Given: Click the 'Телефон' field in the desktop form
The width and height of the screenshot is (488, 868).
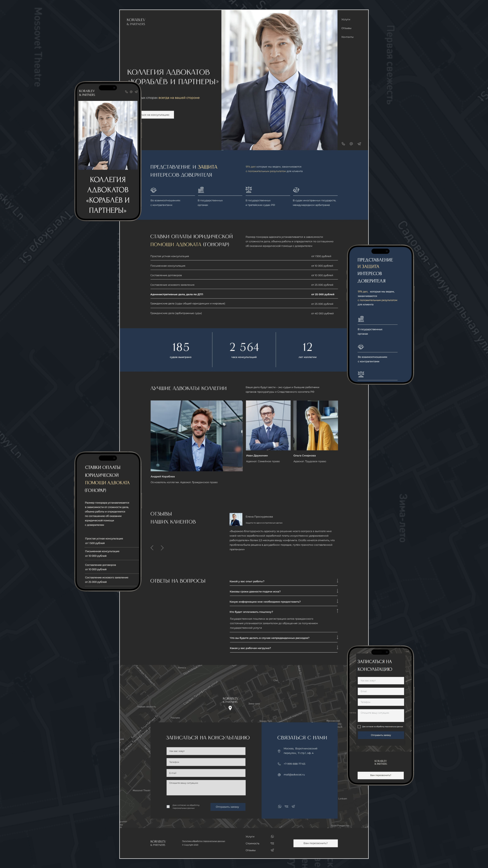Looking at the screenshot, I should coord(206,762).
